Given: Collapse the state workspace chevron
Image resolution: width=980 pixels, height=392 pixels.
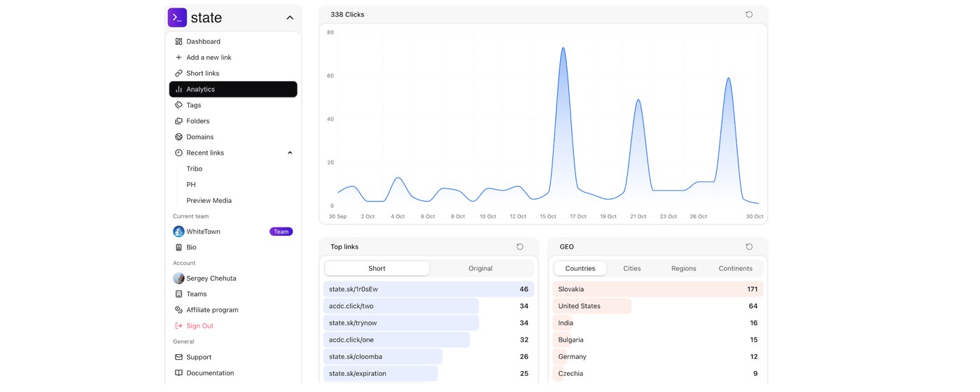Looking at the screenshot, I should (290, 17).
